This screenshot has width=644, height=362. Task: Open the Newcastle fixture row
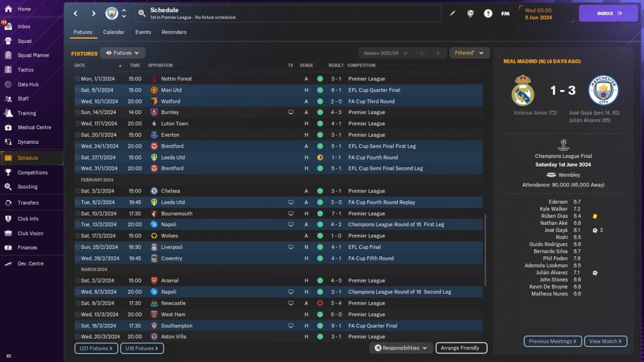click(x=278, y=303)
